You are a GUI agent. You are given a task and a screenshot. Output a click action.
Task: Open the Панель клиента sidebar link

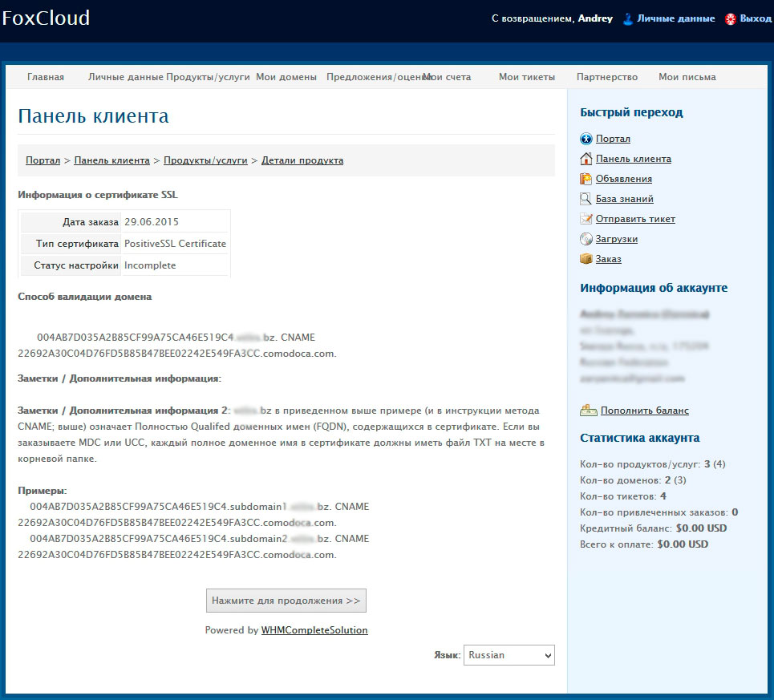[x=634, y=159]
